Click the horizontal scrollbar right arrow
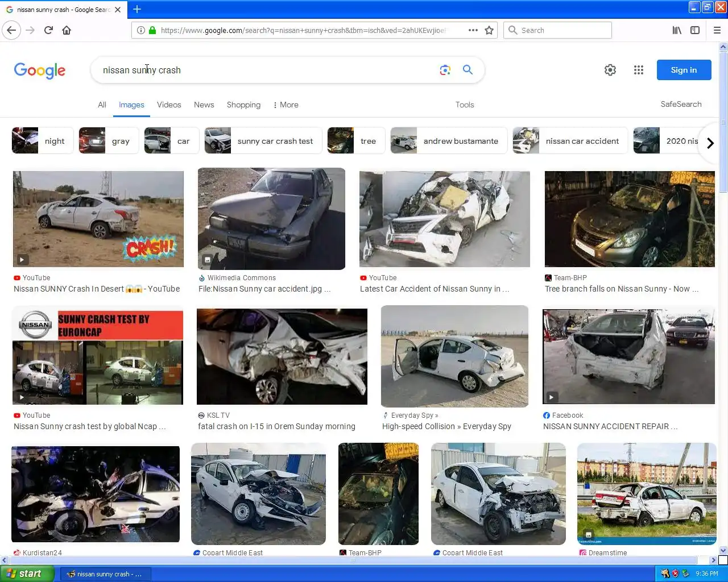Screen dimensions: 728x582 click(714, 560)
